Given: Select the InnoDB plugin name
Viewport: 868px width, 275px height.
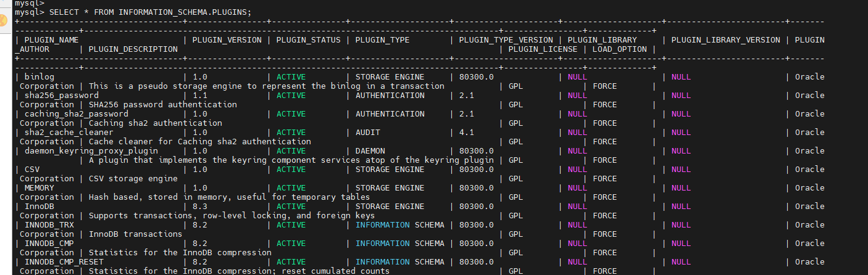Looking at the screenshot, I should click(x=40, y=207).
